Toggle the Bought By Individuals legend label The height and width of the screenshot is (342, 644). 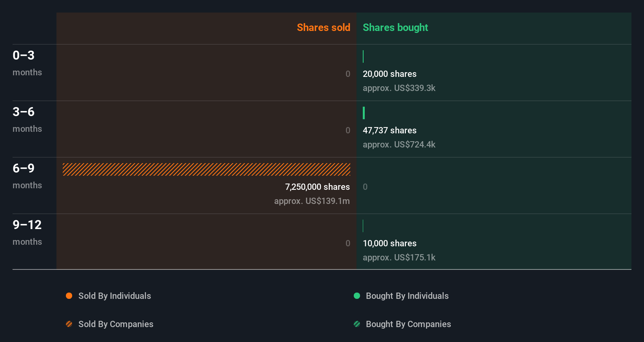[x=407, y=296]
